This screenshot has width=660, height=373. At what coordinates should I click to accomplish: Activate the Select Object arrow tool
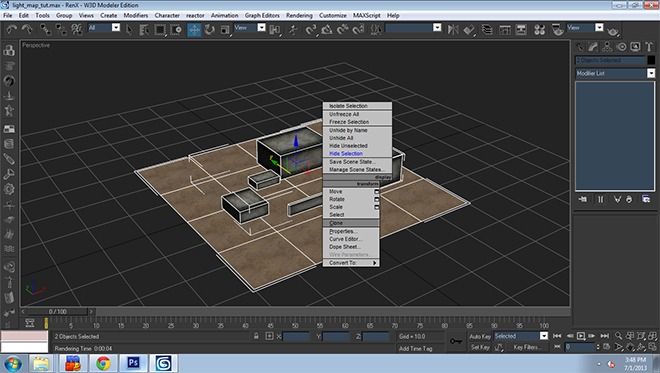129,29
